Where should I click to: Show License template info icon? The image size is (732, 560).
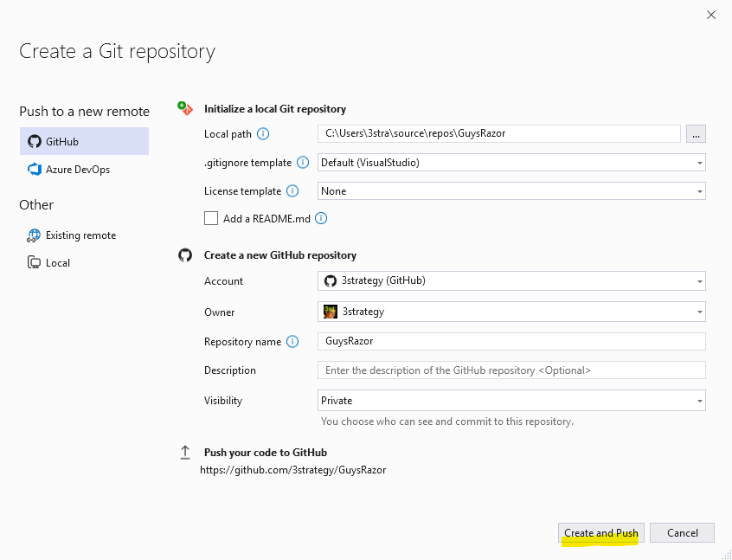tap(292, 191)
